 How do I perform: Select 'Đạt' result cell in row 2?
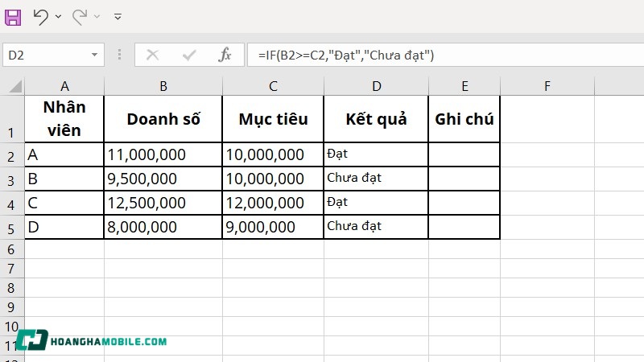point(376,154)
